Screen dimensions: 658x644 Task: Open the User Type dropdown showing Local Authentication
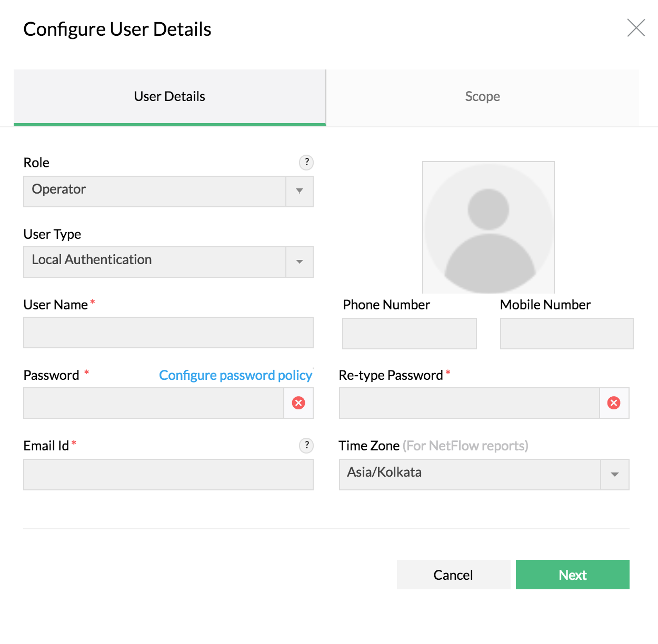coord(299,262)
